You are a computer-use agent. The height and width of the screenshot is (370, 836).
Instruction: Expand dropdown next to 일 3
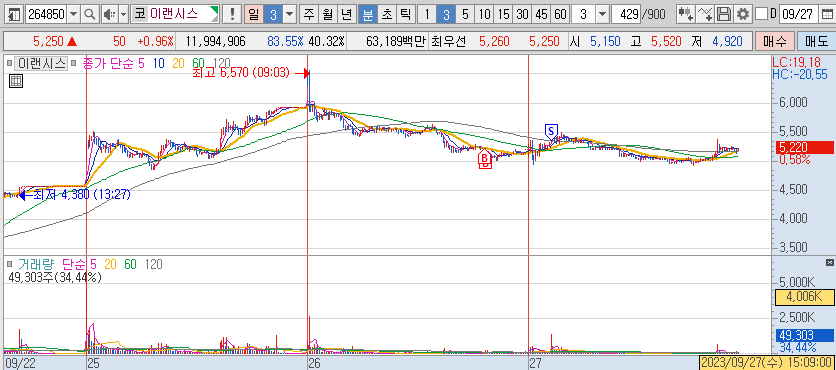290,14
